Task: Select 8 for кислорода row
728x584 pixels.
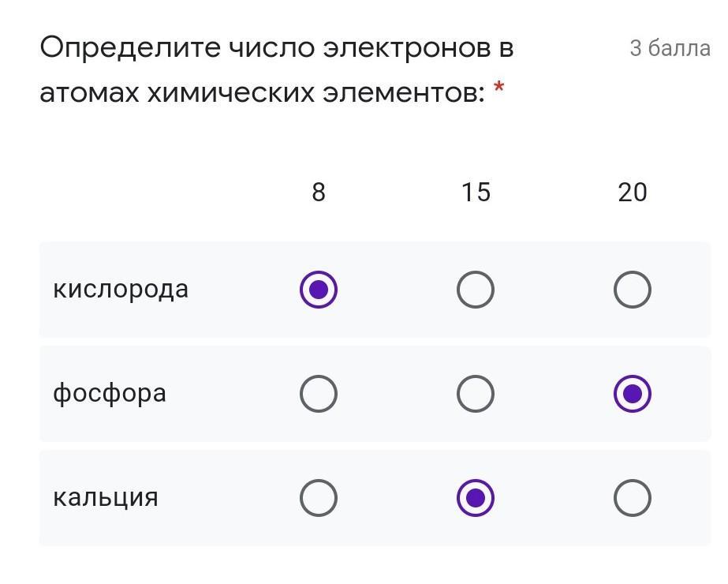Action: (319, 290)
